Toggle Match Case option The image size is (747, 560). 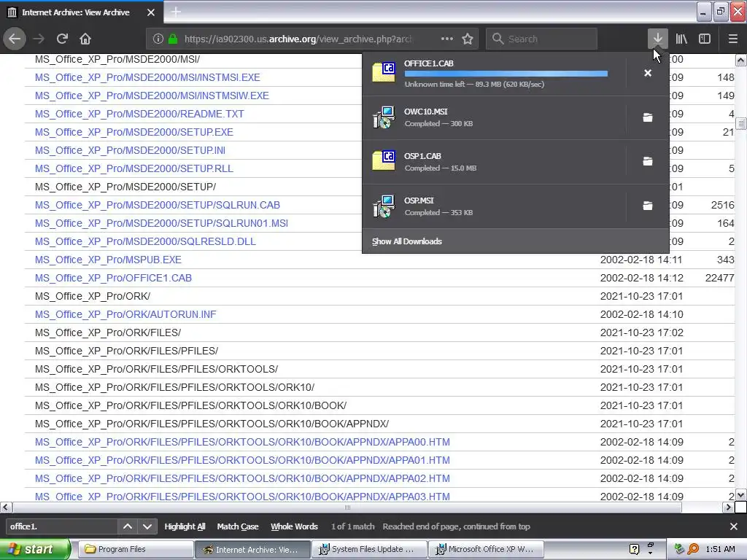point(238,526)
